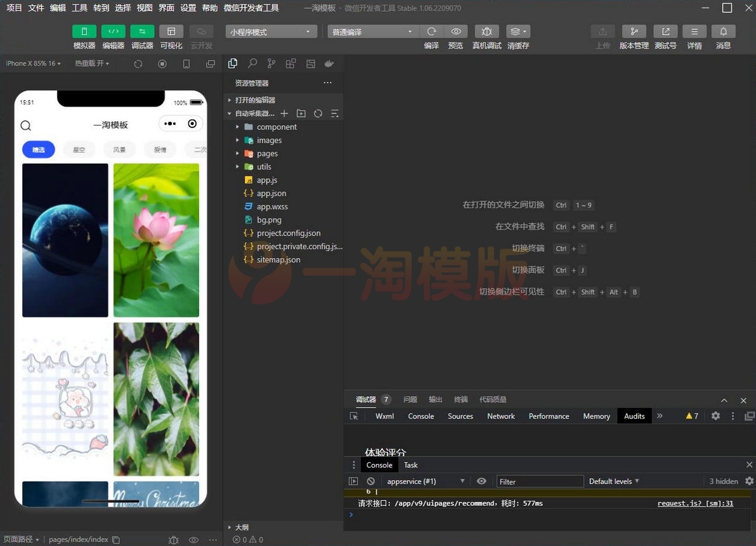Click the console Filter input field

pyautogui.click(x=540, y=481)
